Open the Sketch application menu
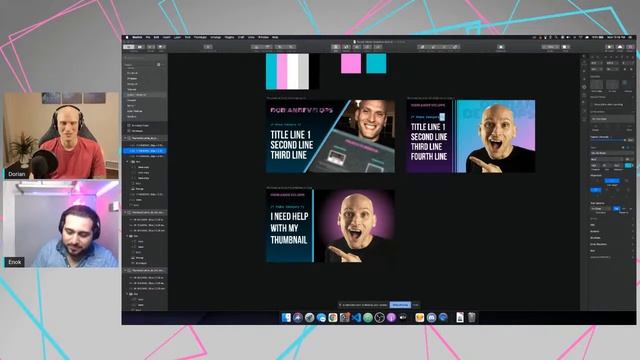The image size is (640, 360). pyautogui.click(x=137, y=37)
